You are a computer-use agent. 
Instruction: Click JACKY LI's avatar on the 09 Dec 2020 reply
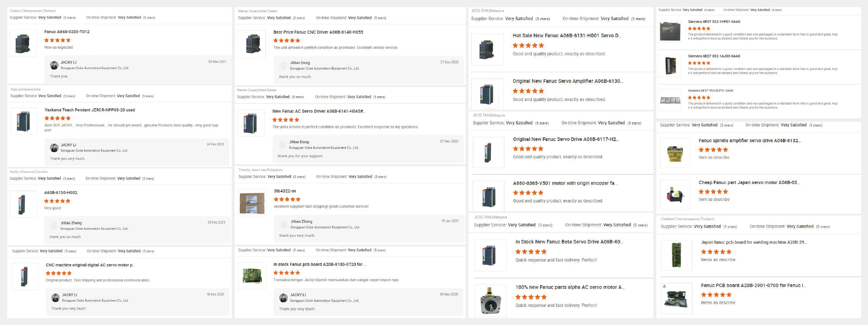283,298
